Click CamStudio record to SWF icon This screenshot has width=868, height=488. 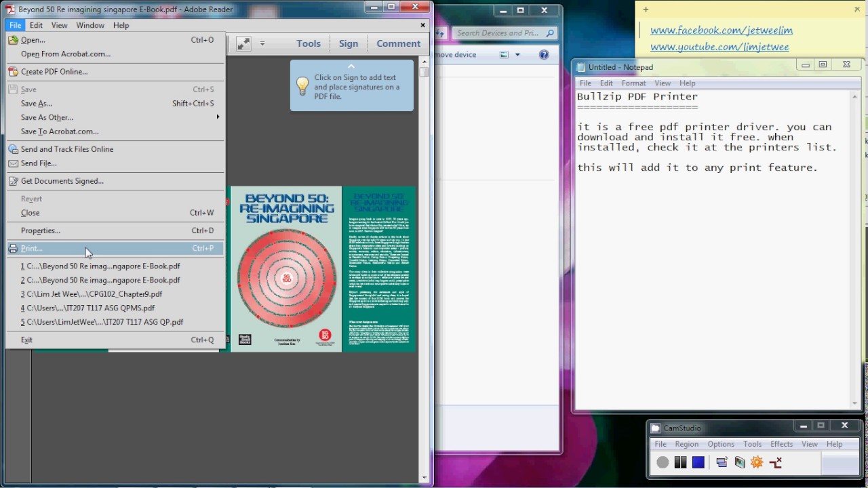pos(739,462)
